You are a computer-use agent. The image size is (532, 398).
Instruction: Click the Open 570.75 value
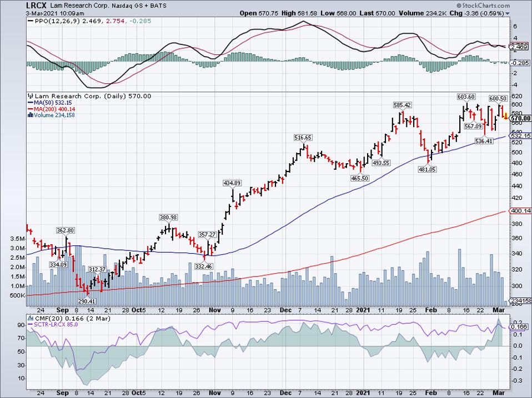(259, 13)
